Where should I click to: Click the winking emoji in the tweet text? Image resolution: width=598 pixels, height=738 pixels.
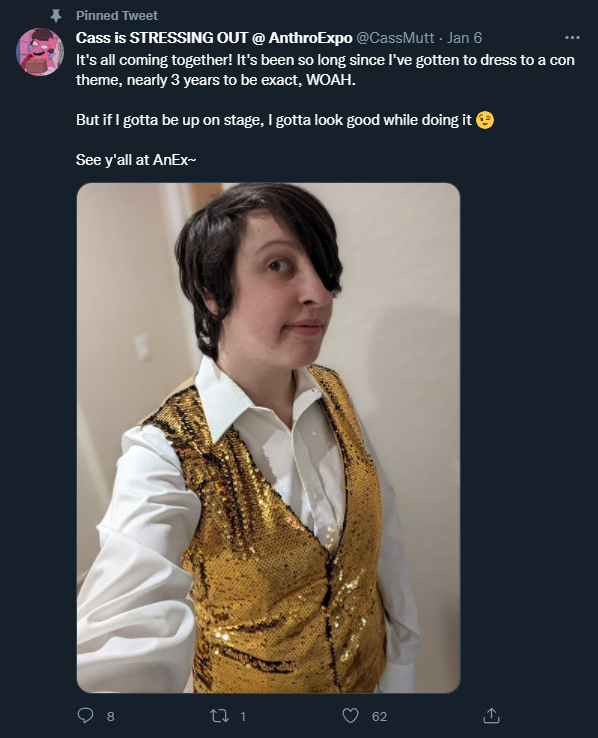(485, 120)
